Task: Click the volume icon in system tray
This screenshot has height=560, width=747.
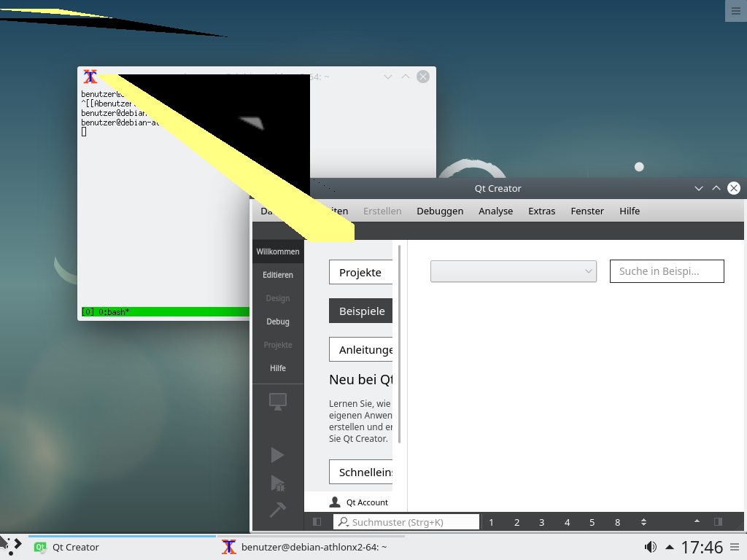Action: 650,547
